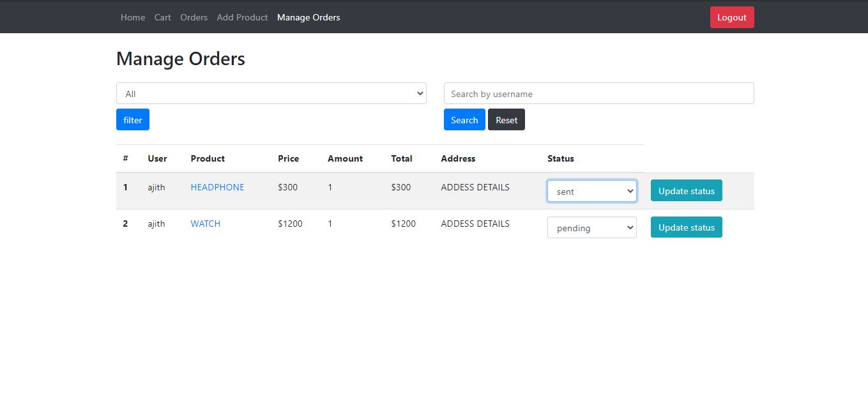Click ADDESS DETAILS in the HEADPHONE row

[475, 187]
